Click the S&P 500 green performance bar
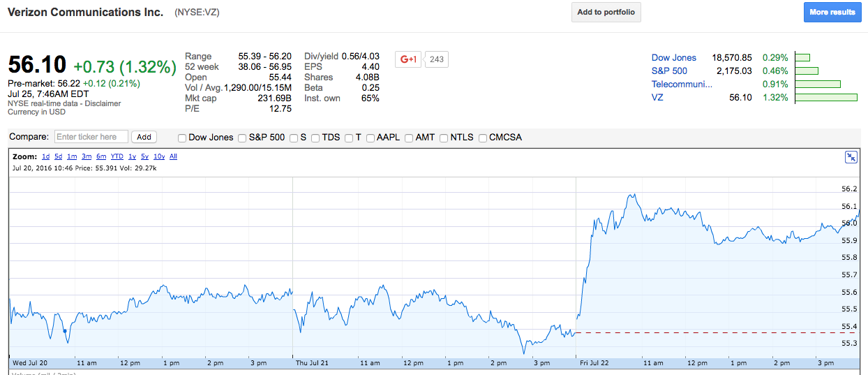 tap(807, 71)
